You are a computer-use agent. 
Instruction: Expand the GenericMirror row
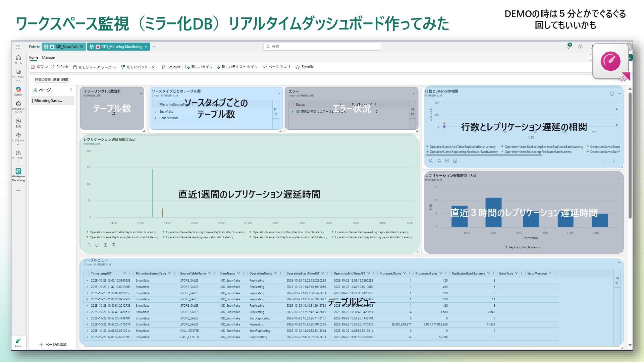pyautogui.click(x=156, y=118)
